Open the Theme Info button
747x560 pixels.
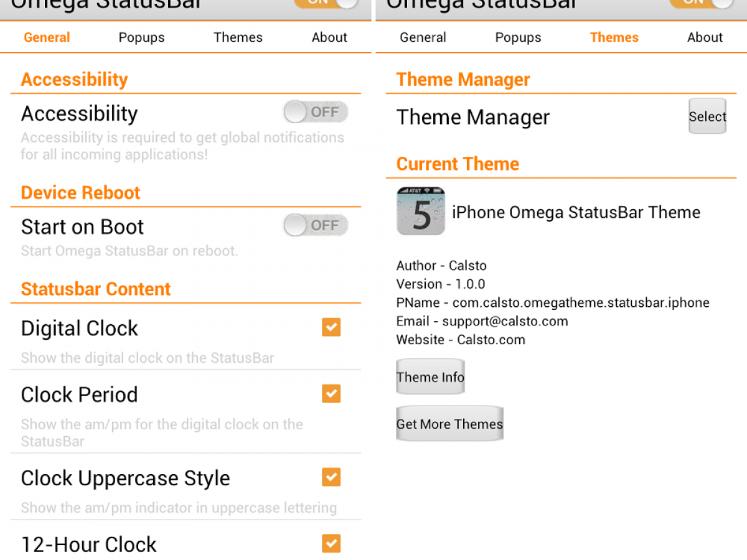(430, 377)
